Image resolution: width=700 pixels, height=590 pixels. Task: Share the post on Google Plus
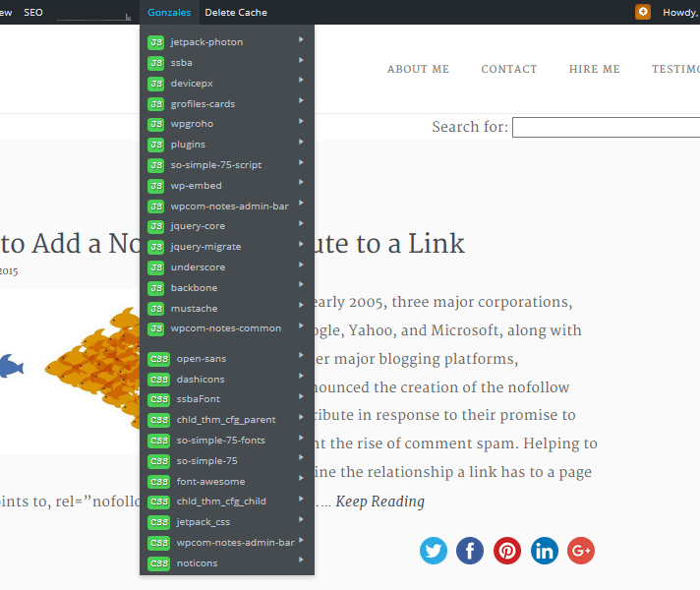pyautogui.click(x=581, y=551)
